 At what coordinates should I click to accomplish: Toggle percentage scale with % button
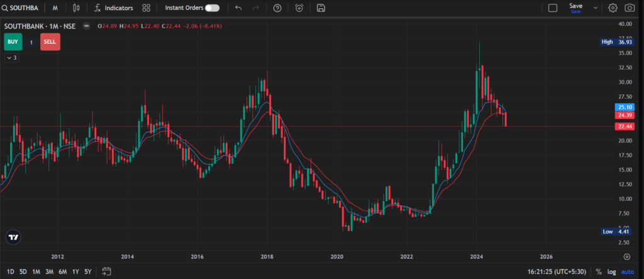click(599, 272)
